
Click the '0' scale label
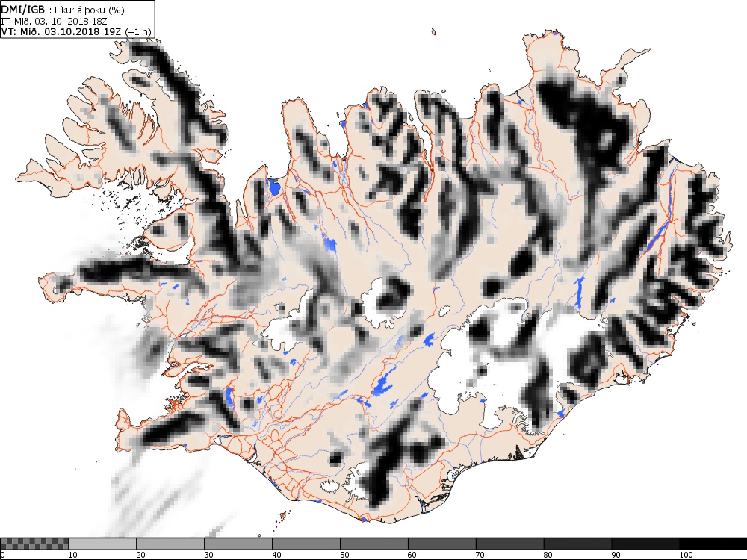3,555
